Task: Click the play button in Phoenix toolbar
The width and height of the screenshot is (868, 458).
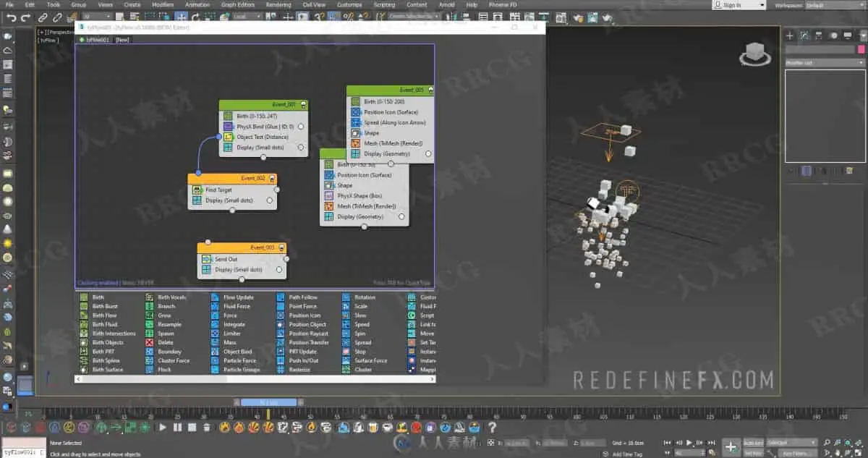Action: [x=163, y=428]
